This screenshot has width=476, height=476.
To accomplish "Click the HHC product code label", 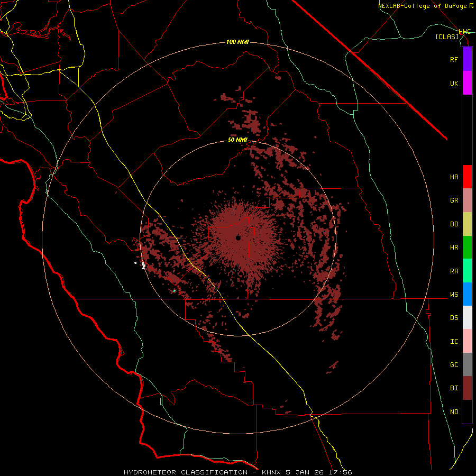I will tap(464, 32).
